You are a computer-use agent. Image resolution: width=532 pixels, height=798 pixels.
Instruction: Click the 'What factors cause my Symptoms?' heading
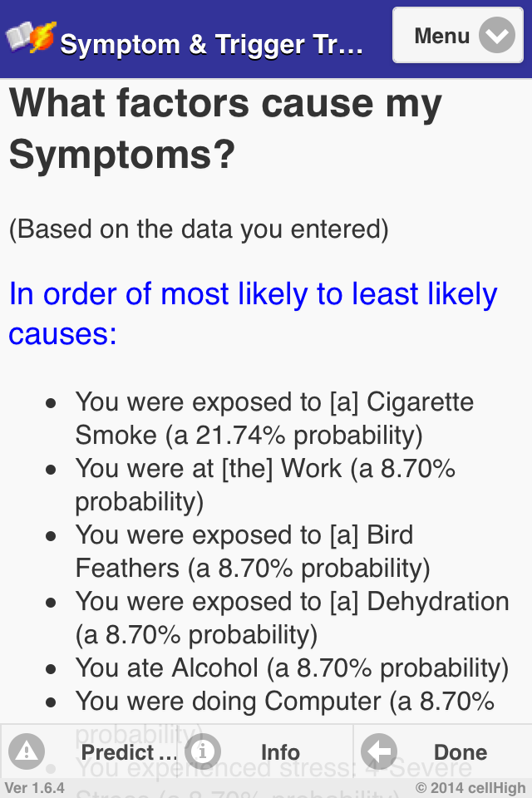click(225, 127)
